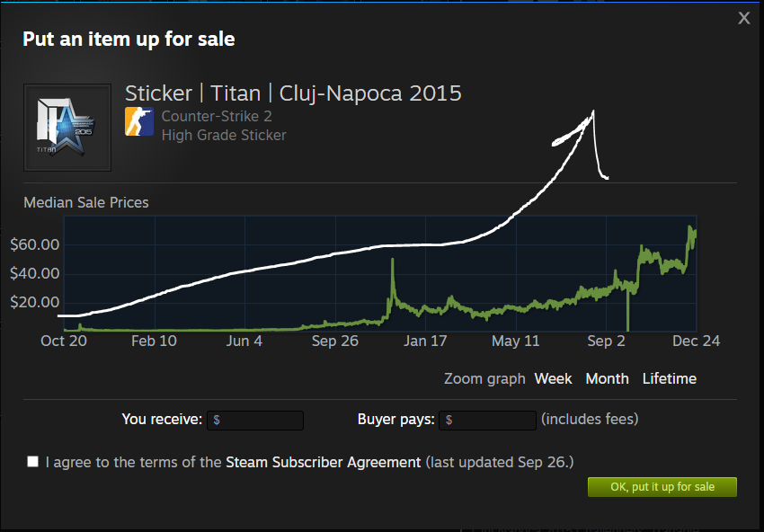Close the sell item dialog
The height and width of the screenshot is (532, 764).
point(743,18)
